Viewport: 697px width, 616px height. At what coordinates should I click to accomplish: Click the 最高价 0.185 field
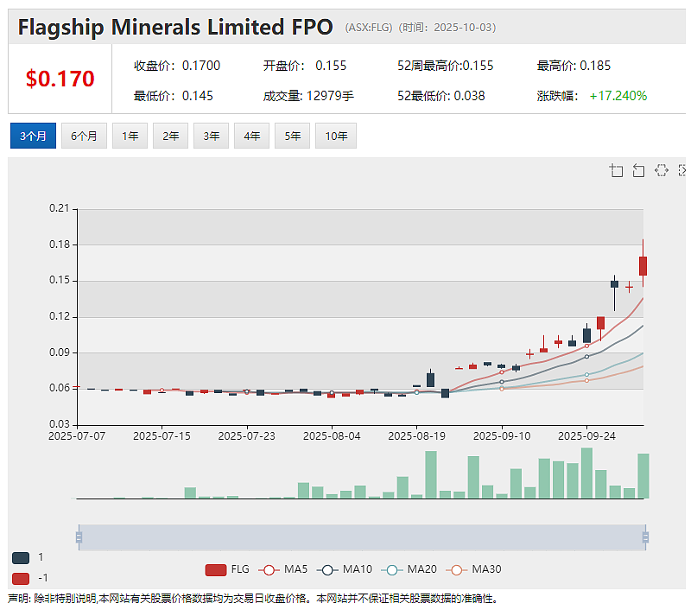click(573, 66)
